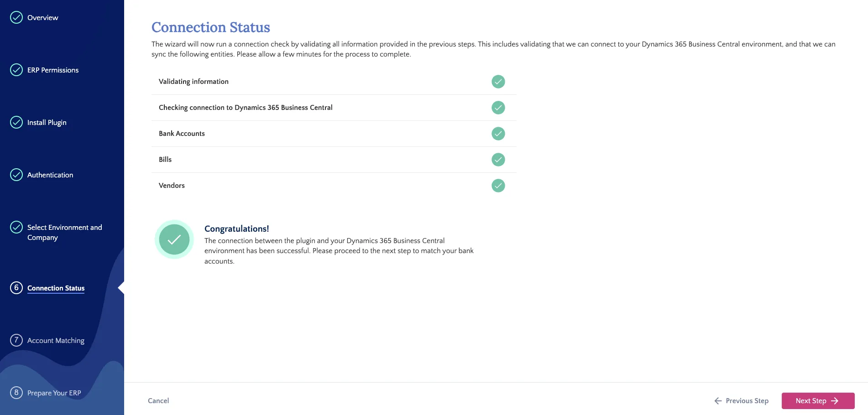Go back with Previous Step button
Screen dimensions: 868x415
[742, 401]
